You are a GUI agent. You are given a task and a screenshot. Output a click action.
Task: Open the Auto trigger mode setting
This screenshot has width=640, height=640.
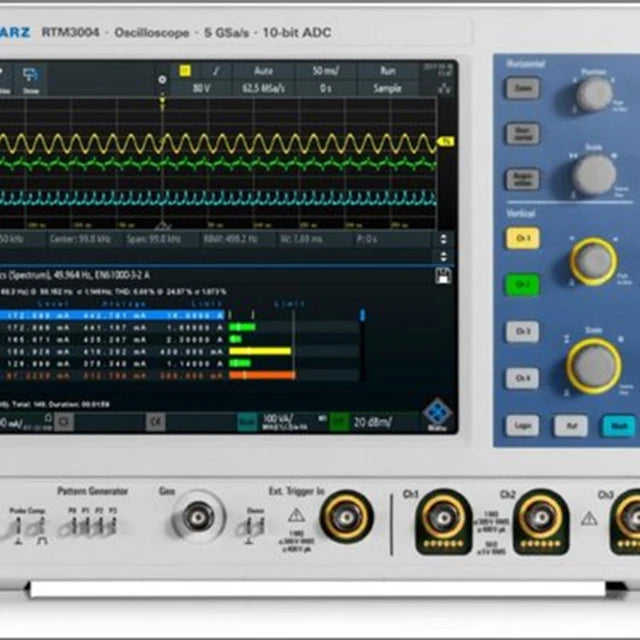264,71
